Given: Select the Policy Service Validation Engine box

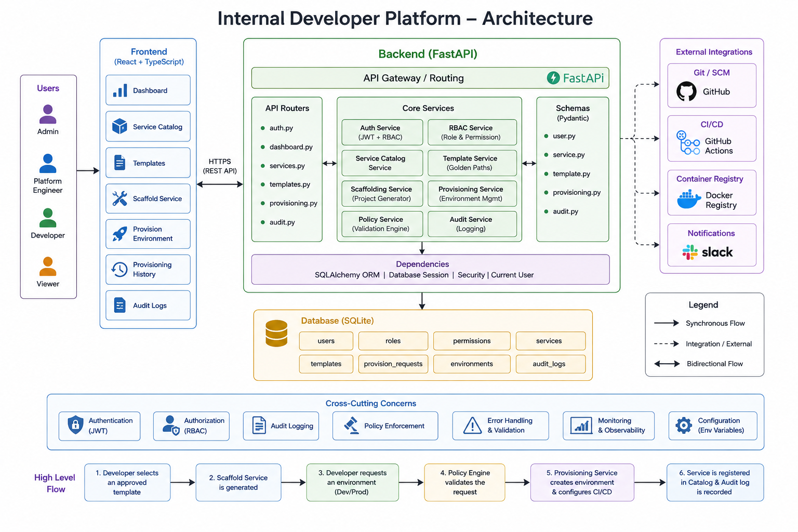Looking at the screenshot, I should (x=382, y=224).
